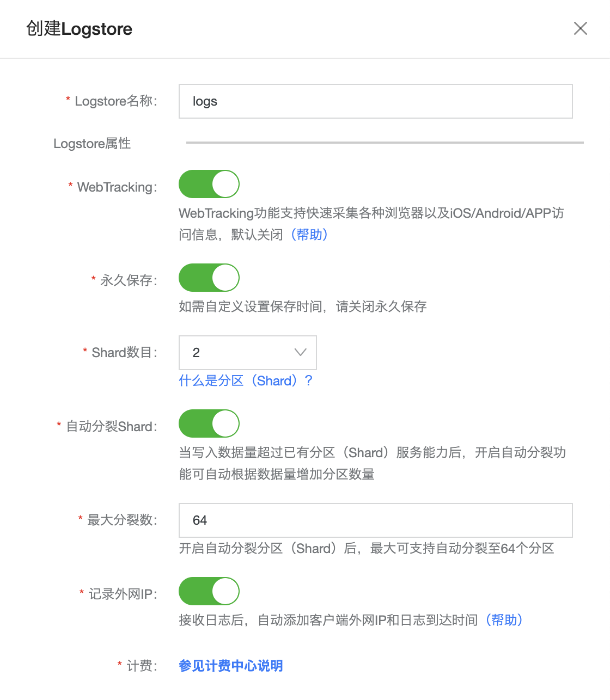The width and height of the screenshot is (610, 700).
Task: Click the 计费 field label
Action: point(142,666)
